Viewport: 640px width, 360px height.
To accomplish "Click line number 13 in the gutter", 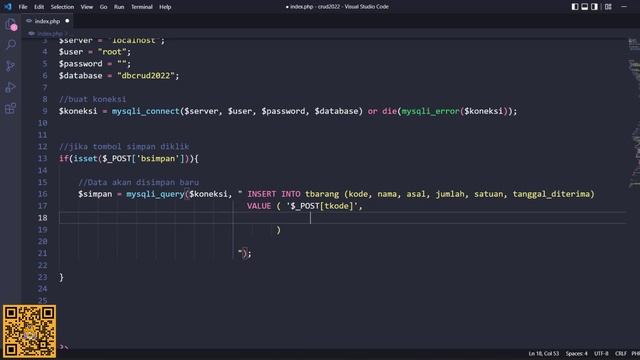I will (42, 158).
